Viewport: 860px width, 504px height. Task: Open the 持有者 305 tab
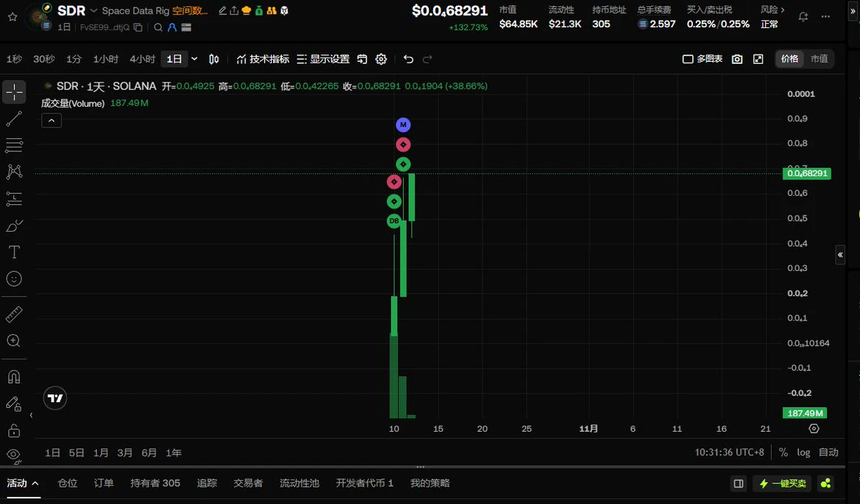pyautogui.click(x=155, y=483)
